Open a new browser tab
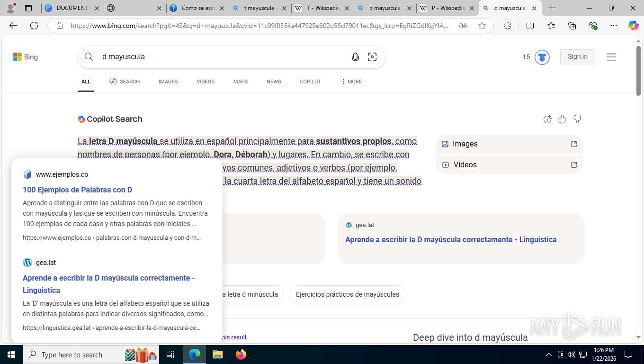Screen dimensions: 644x364 (x=552, y=8)
